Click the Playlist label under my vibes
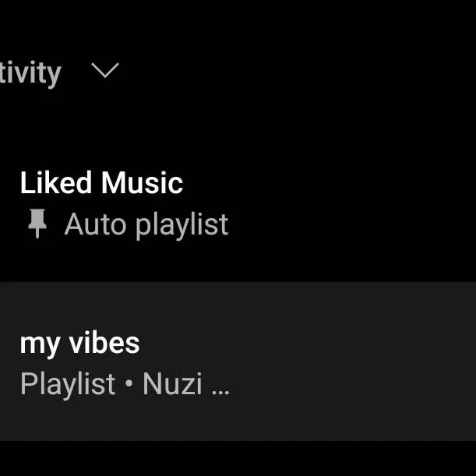This screenshot has height=476, width=476. (67, 384)
